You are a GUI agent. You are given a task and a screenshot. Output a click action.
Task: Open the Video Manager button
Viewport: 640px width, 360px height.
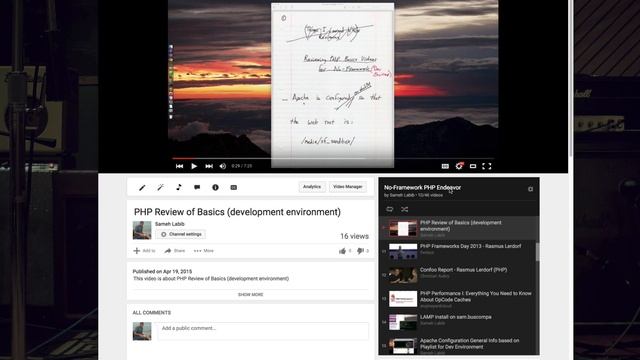(x=348, y=187)
